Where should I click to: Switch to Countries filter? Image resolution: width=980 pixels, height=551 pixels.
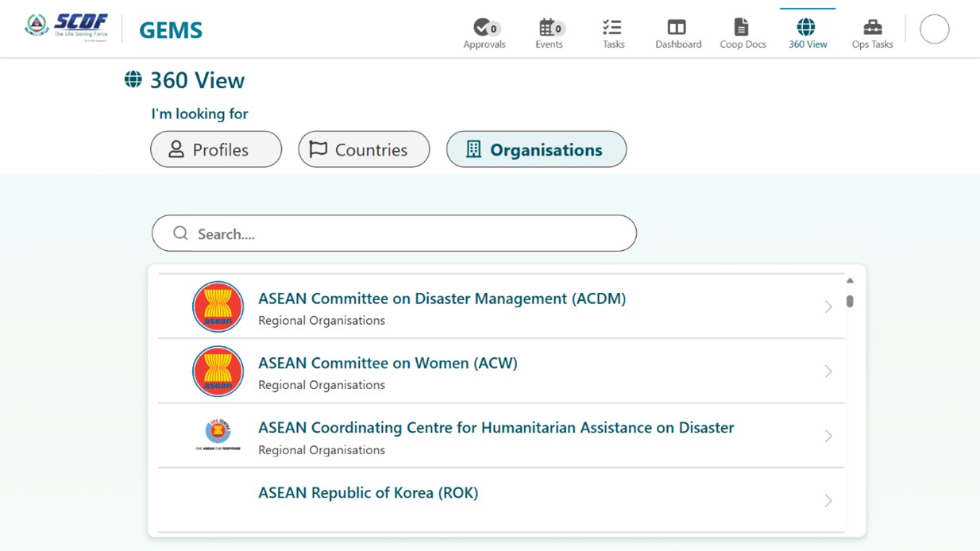pos(364,149)
